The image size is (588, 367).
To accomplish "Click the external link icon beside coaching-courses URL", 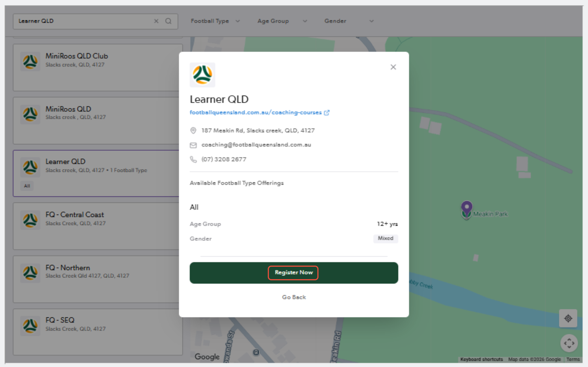I will (x=327, y=113).
